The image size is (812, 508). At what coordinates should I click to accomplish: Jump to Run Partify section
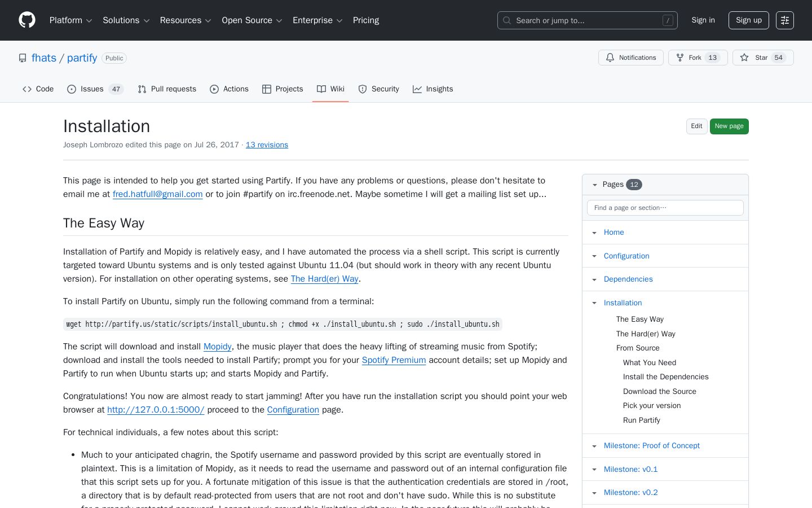[642, 421]
